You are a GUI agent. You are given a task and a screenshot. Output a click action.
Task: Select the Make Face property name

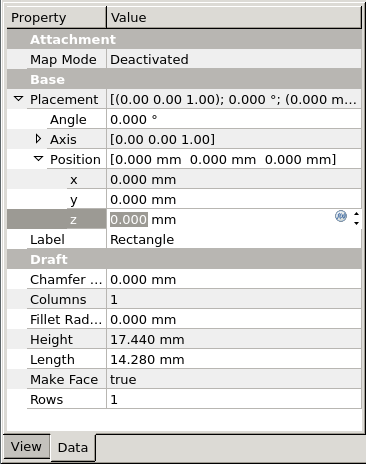coord(64,379)
